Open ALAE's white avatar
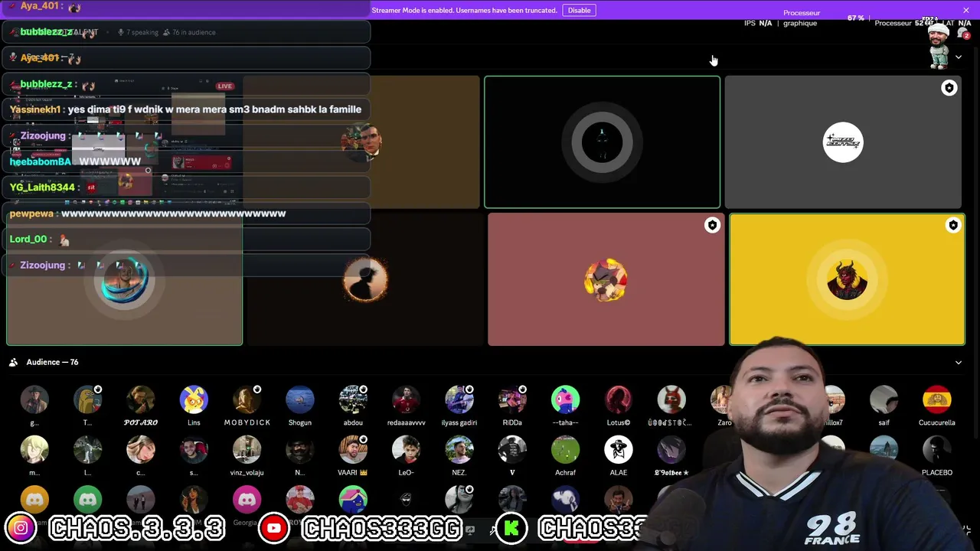Viewport: 980px width, 551px height. [618, 450]
